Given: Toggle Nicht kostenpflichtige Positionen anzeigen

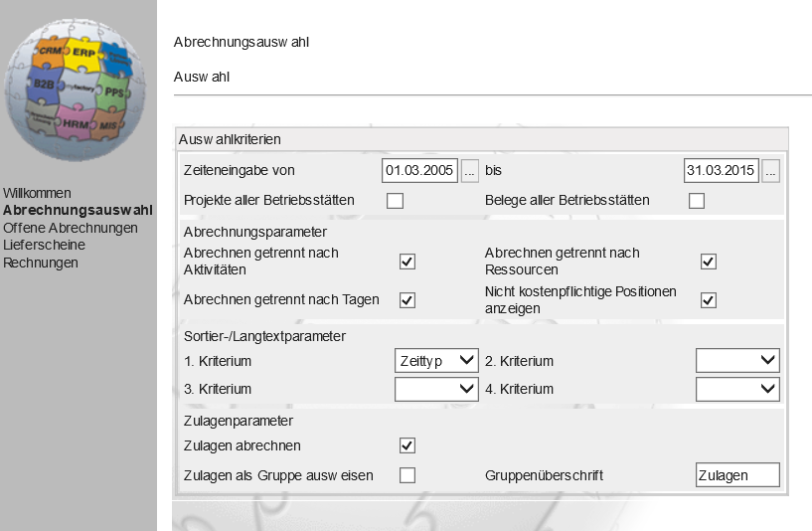Looking at the screenshot, I should pos(709,300).
